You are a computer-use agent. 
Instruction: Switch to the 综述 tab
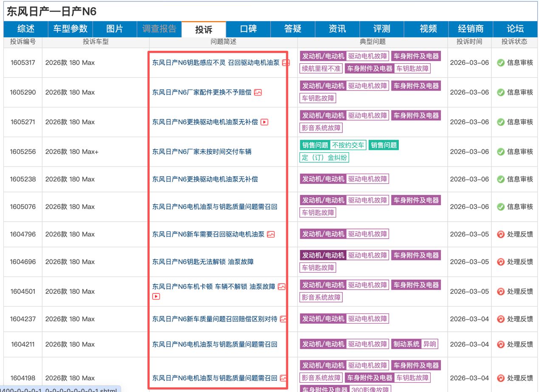[26, 29]
